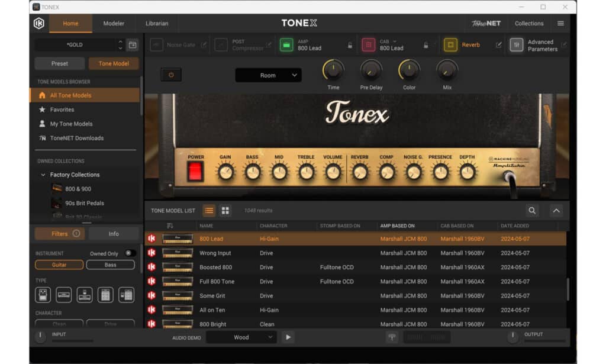Toggle the green AMP power button

tap(286, 45)
